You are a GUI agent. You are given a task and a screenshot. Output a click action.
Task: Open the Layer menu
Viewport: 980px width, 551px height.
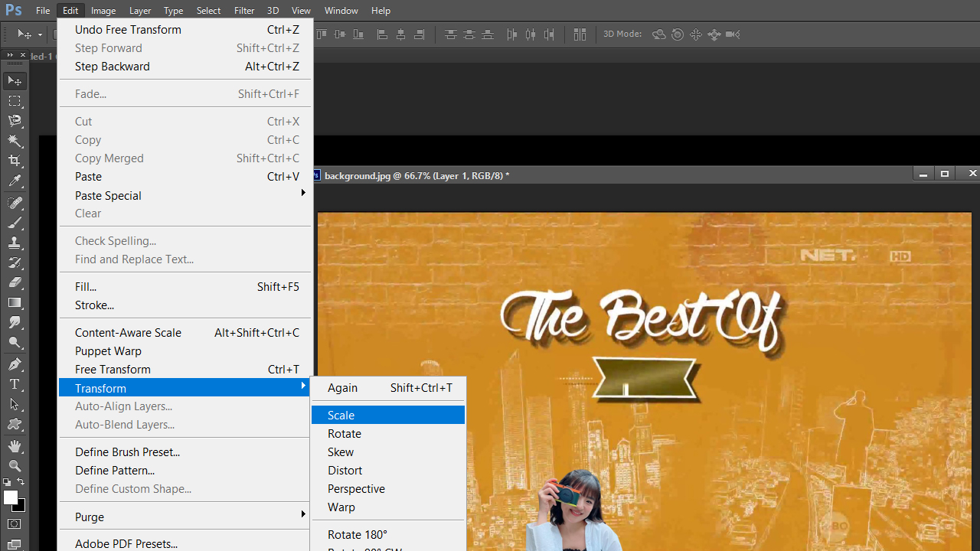pyautogui.click(x=140, y=10)
